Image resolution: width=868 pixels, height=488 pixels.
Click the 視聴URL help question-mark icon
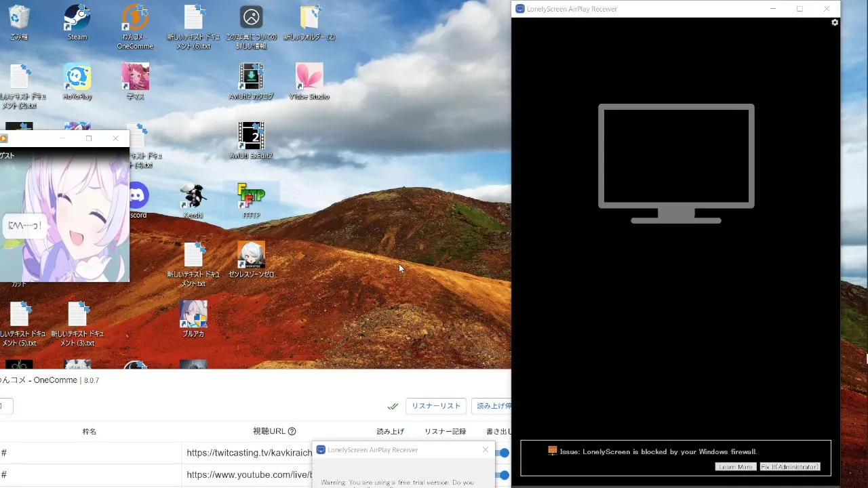(x=292, y=431)
